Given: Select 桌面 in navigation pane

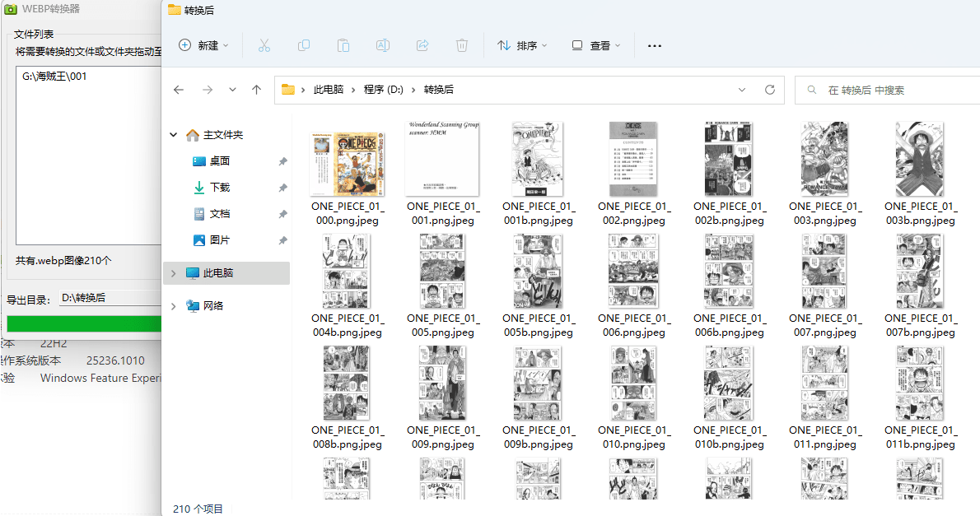Looking at the screenshot, I should 219,161.
